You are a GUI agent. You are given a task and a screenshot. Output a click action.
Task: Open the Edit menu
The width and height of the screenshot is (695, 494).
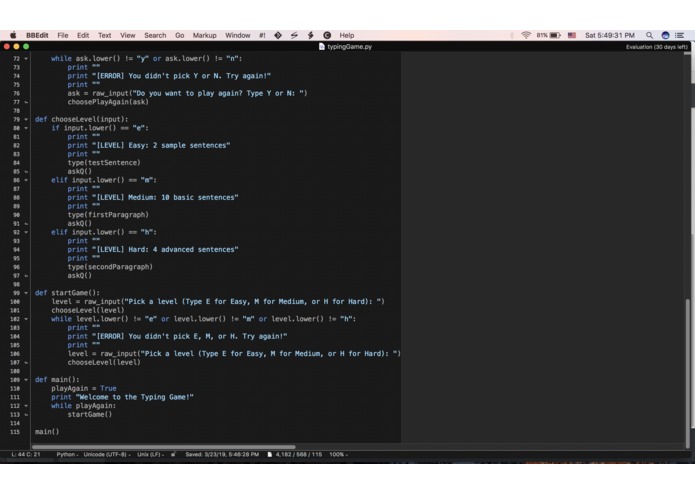(83, 35)
